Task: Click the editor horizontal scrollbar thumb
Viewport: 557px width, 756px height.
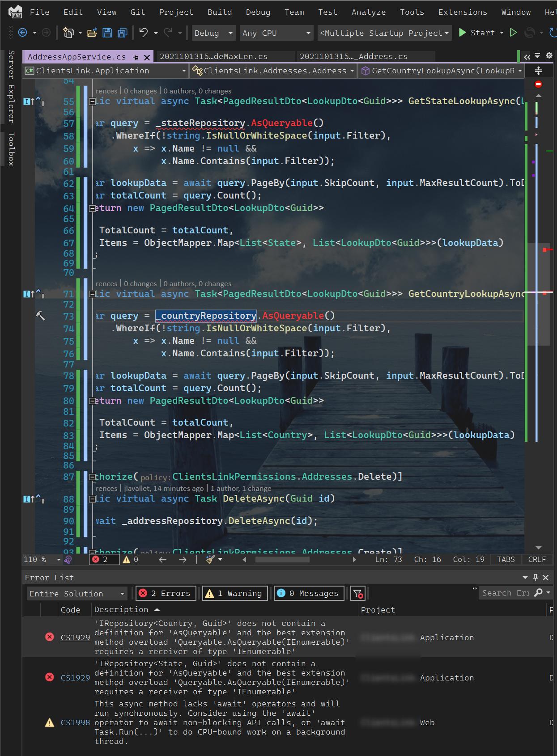Action: coord(282,559)
